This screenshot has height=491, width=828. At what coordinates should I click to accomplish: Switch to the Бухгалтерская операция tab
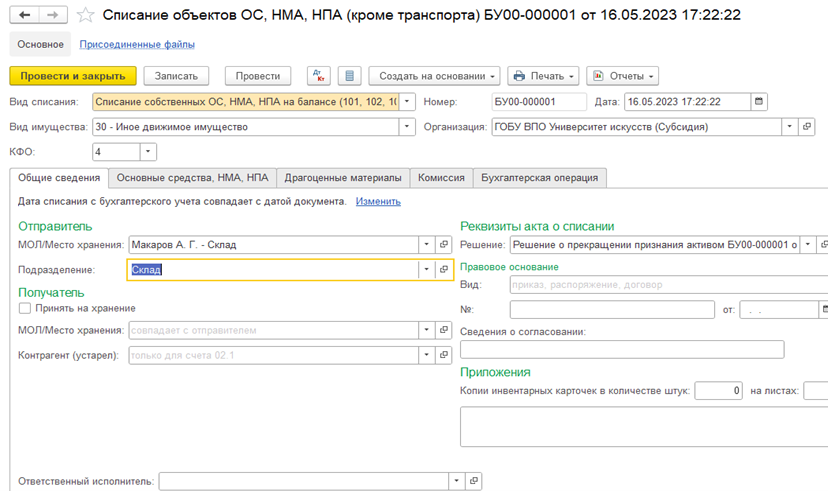pos(540,178)
